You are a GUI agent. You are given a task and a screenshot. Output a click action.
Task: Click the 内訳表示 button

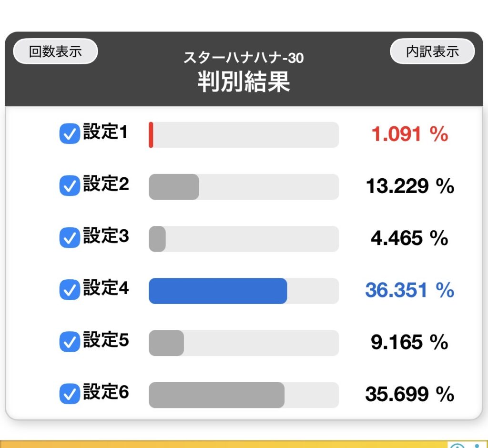pyautogui.click(x=432, y=51)
